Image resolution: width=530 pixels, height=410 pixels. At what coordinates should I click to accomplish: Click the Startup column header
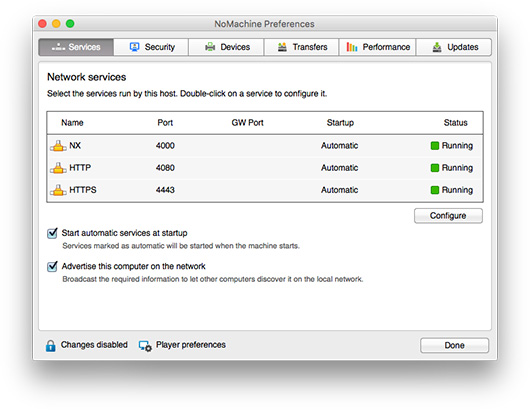pos(340,123)
